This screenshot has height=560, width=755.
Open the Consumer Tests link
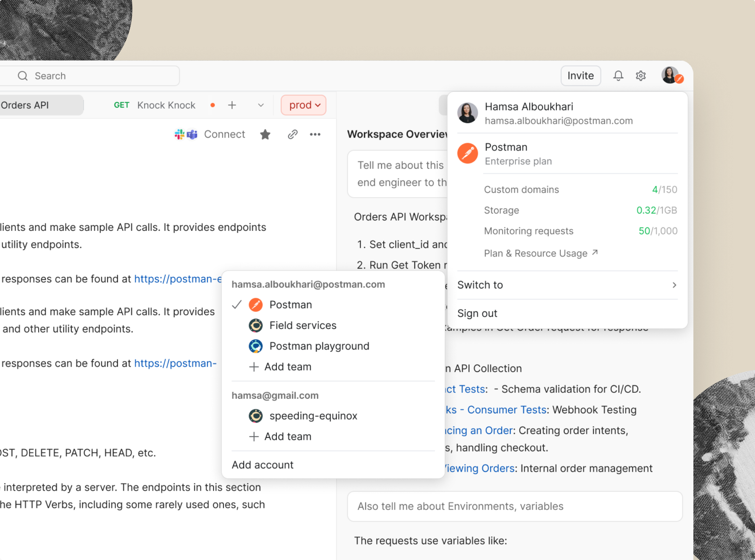(x=496, y=410)
